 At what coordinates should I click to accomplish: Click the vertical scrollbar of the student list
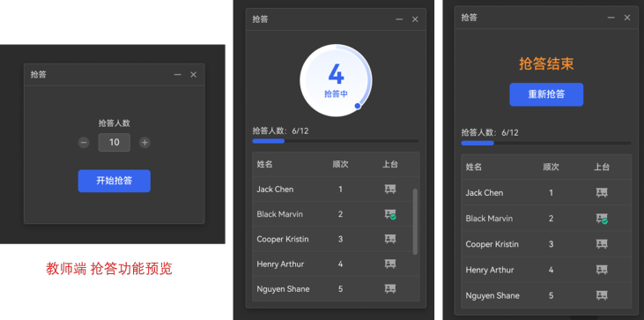tap(415, 222)
